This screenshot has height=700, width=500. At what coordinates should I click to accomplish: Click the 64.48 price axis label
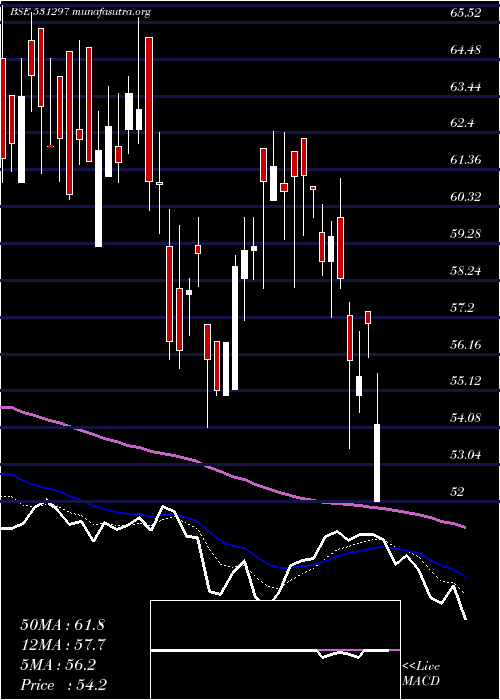pos(465,50)
